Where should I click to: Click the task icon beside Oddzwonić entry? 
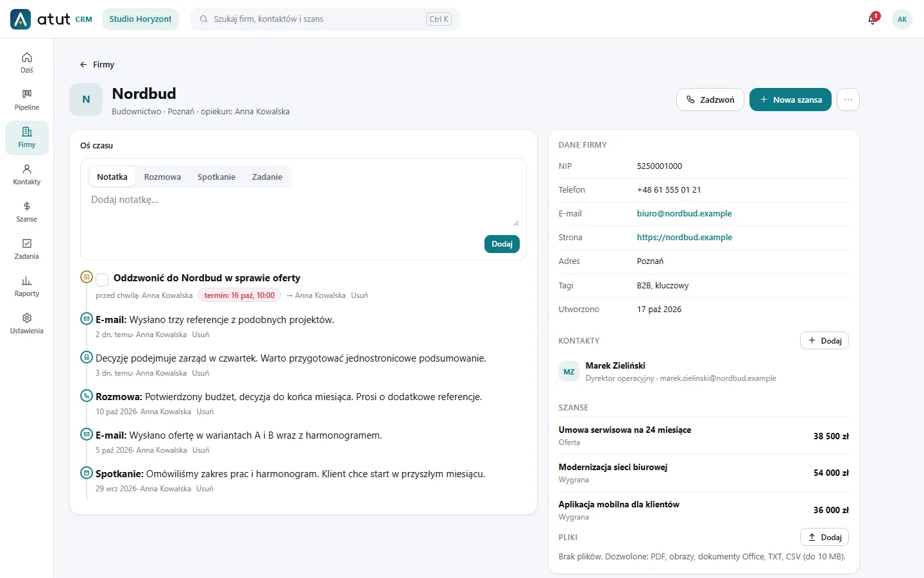pos(87,277)
